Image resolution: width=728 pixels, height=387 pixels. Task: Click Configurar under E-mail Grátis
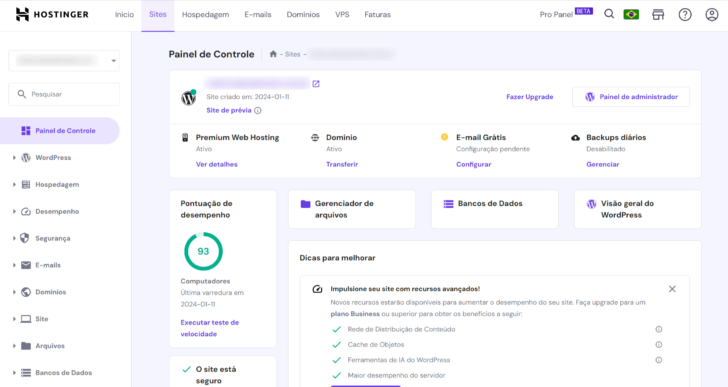[474, 164]
